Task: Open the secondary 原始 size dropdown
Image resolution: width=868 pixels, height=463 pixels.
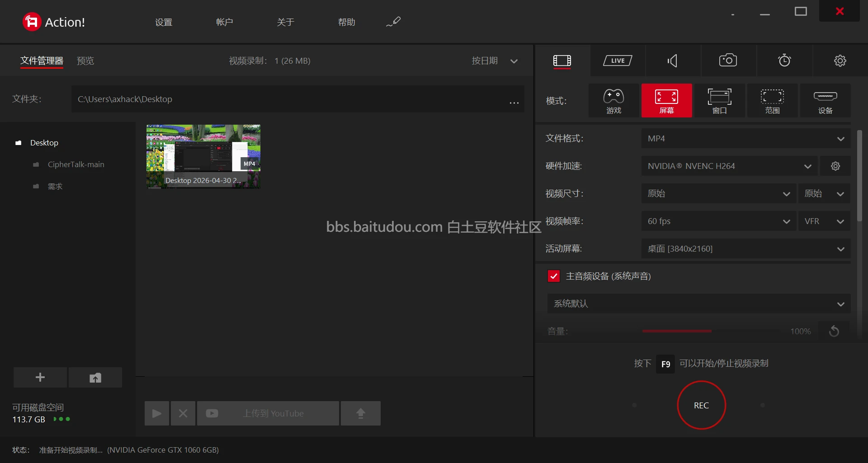Action: [824, 194]
